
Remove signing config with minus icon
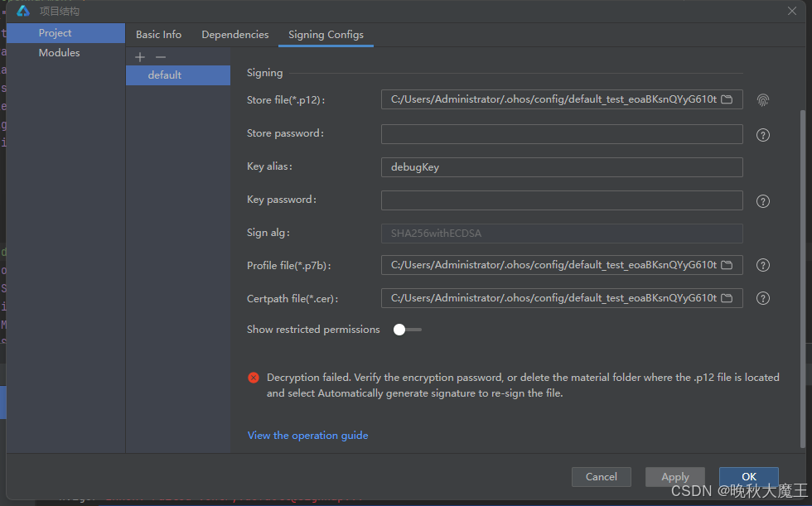pyautogui.click(x=161, y=57)
